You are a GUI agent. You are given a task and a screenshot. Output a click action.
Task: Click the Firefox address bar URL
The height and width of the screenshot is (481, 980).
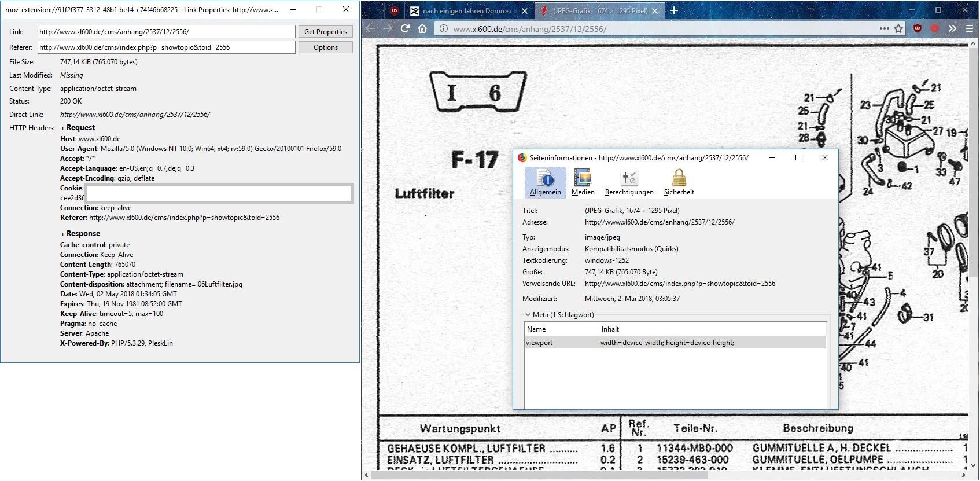coord(530,29)
